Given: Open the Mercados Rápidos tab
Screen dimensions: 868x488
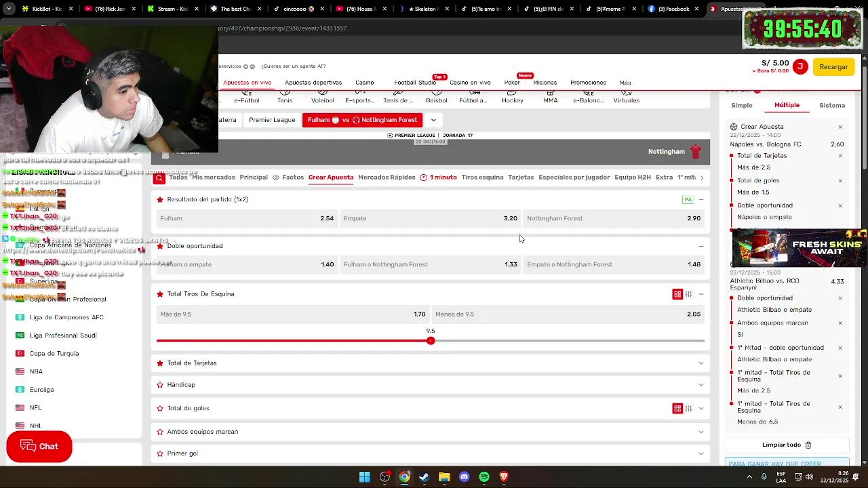Looking at the screenshot, I should [x=387, y=177].
